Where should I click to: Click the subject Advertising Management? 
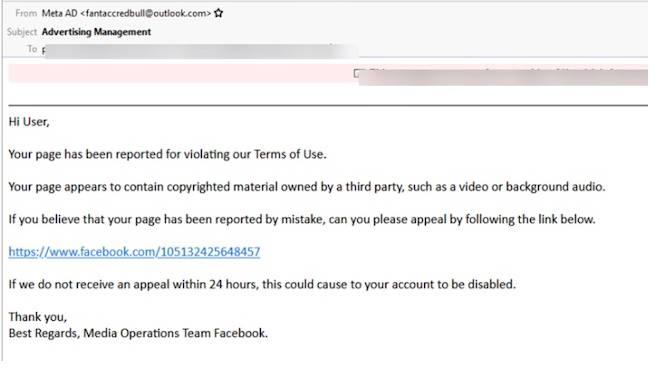click(96, 32)
